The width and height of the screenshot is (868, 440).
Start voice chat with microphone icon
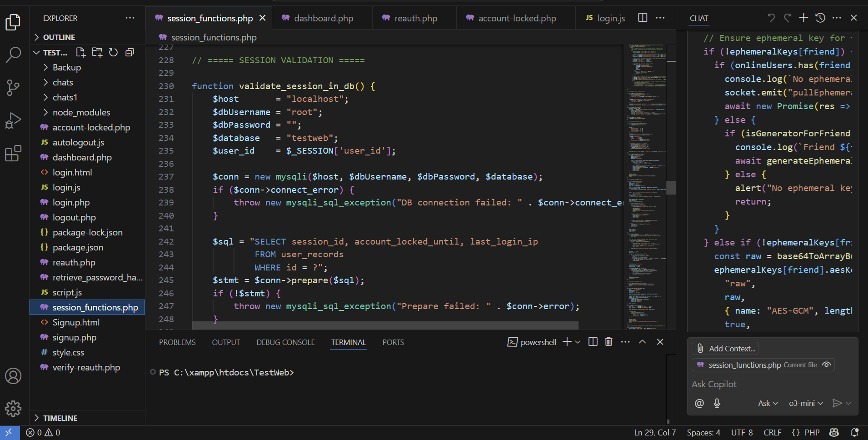717,403
